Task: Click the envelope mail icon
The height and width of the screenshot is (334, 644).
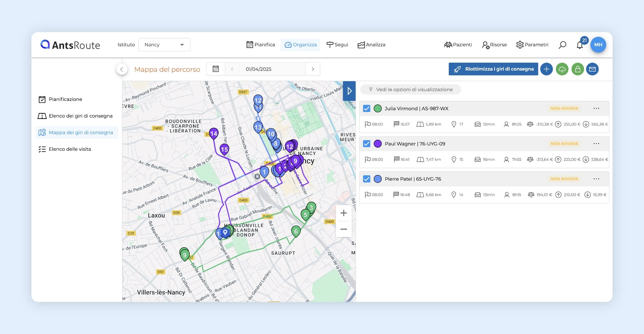Action: [592, 69]
